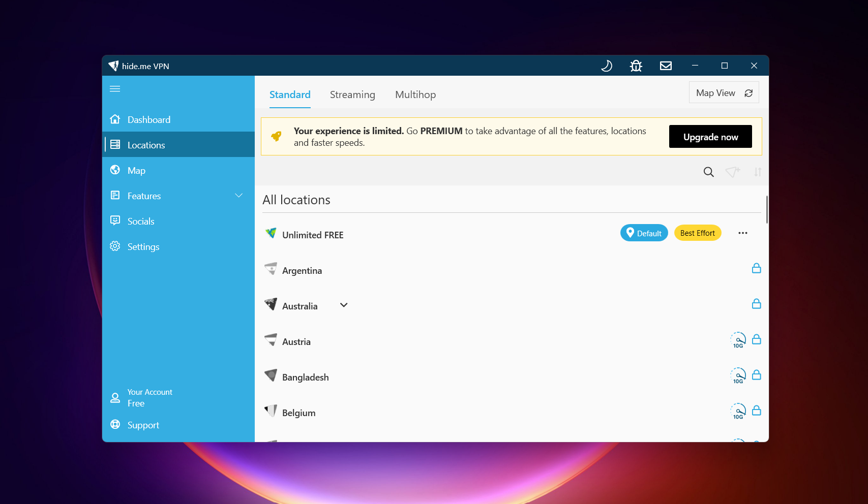Switch to the Standard tab
Image resolution: width=868 pixels, height=504 pixels.
pos(290,94)
